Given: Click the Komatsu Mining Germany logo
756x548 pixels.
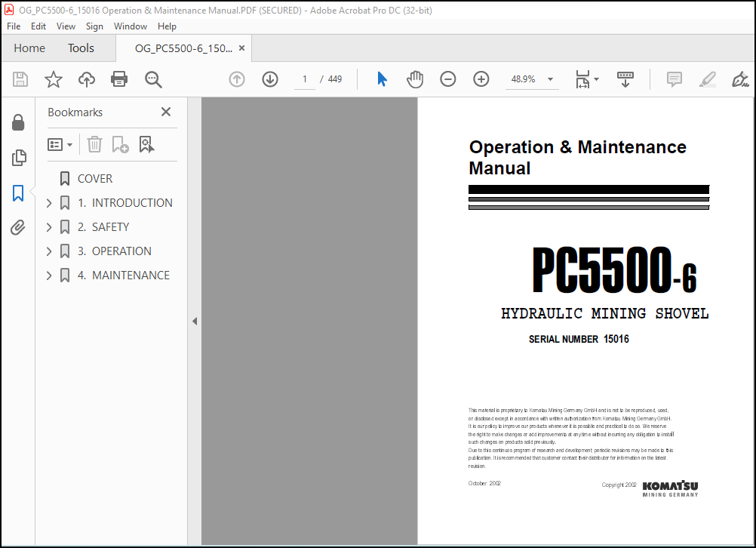Looking at the screenshot, I should click(670, 488).
